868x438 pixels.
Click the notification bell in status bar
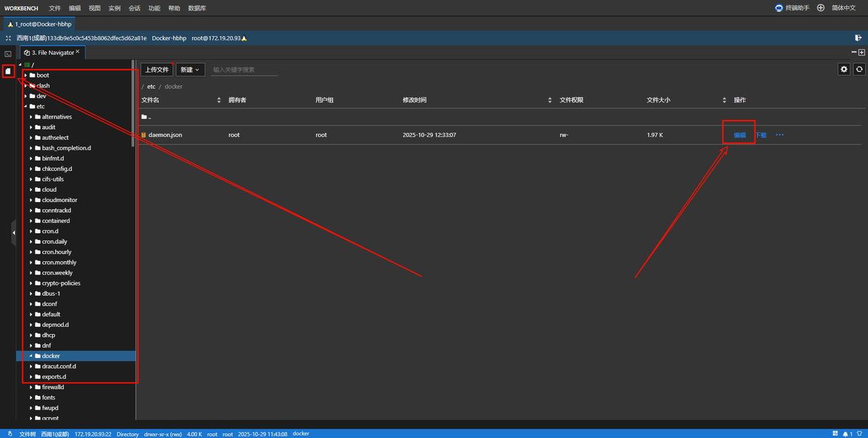click(846, 434)
